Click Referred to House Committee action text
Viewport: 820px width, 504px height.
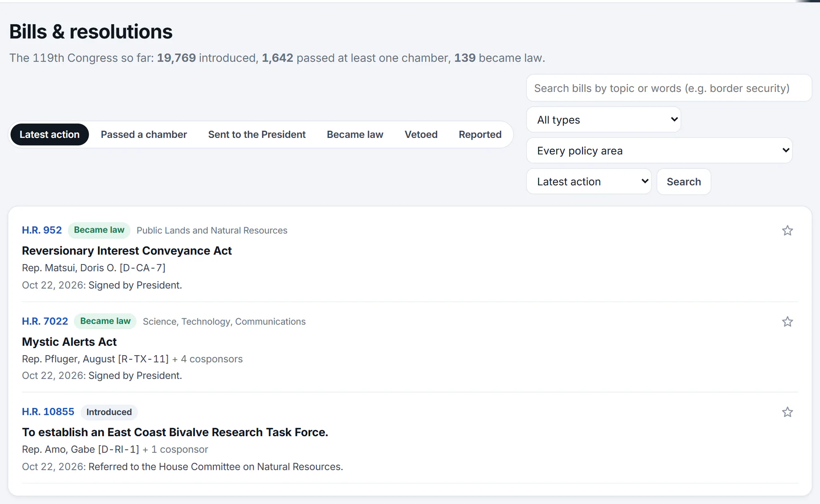click(215, 467)
